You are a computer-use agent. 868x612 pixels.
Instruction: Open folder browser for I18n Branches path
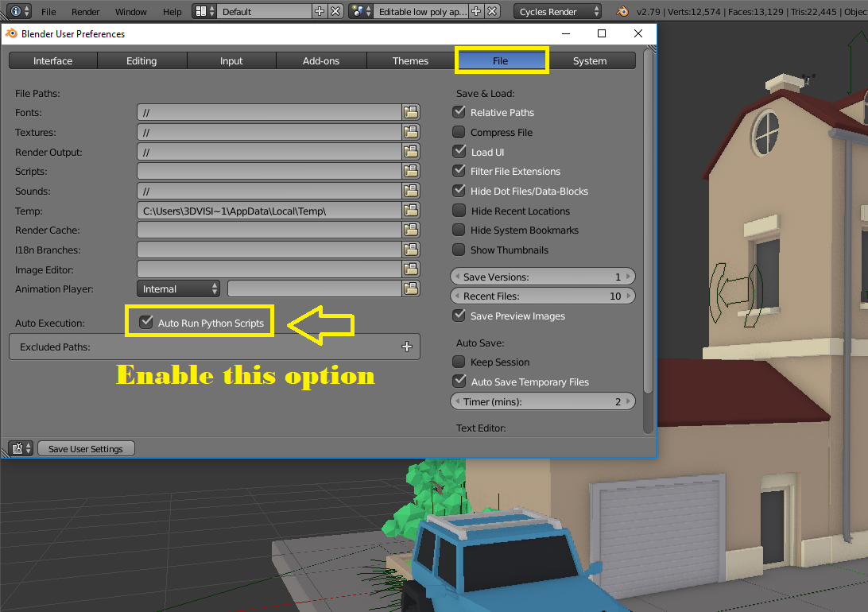click(x=411, y=250)
